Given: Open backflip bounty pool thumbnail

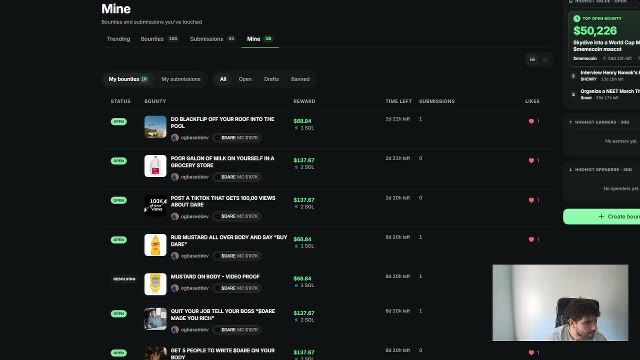Looking at the screenshot, I should (155, 127).
